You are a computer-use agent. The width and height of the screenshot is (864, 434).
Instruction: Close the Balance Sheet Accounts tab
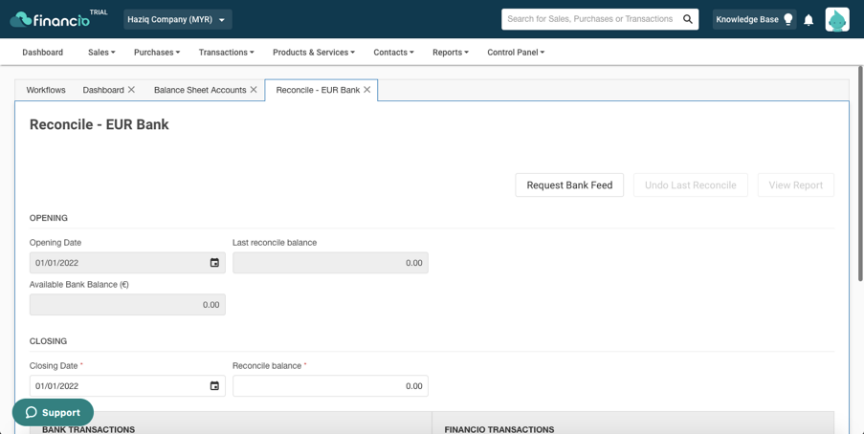[253, 90]
